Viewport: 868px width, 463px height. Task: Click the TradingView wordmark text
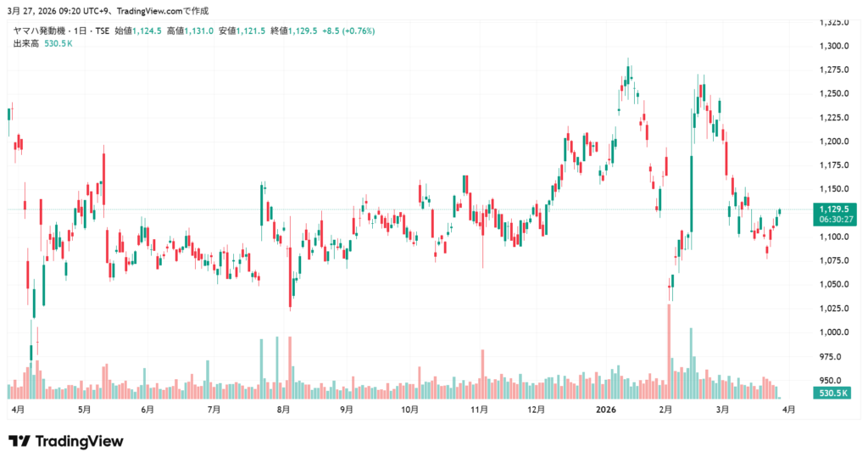pos(78,441)
